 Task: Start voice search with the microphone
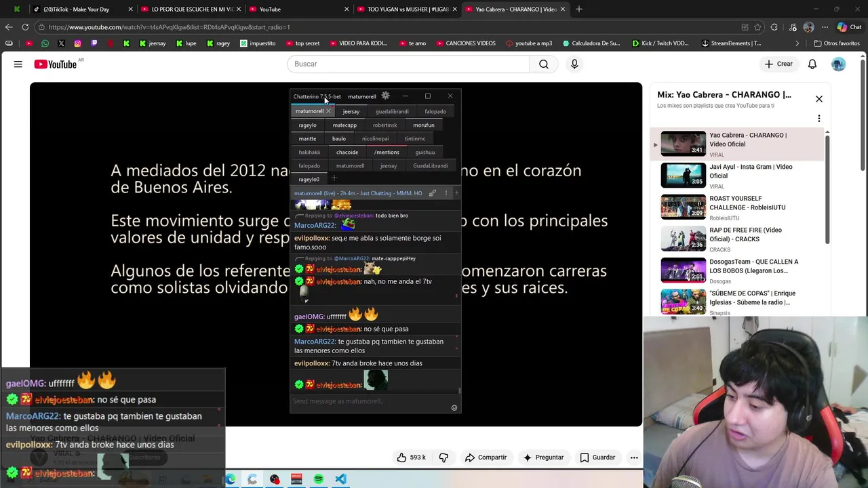(574, 64)
